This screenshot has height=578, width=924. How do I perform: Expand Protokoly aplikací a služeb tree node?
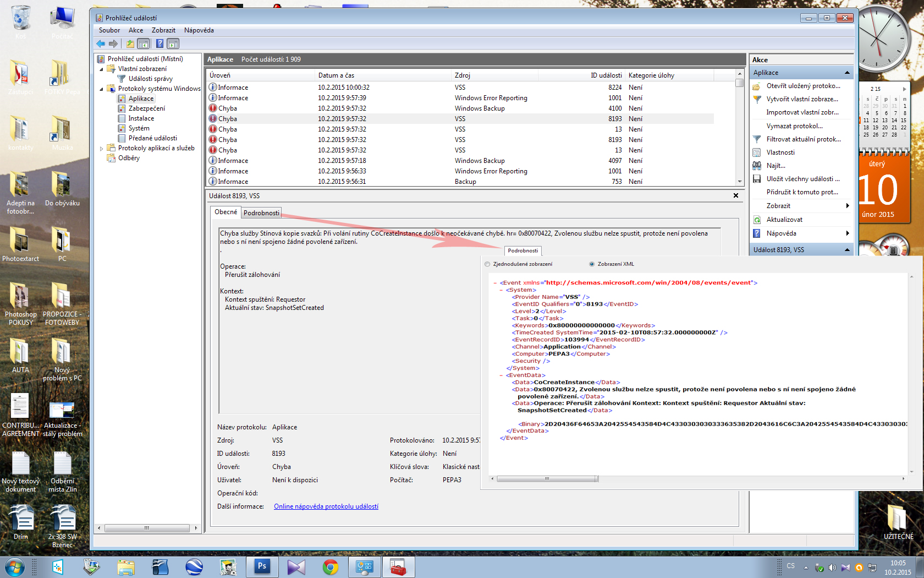[x=102, y=149]
